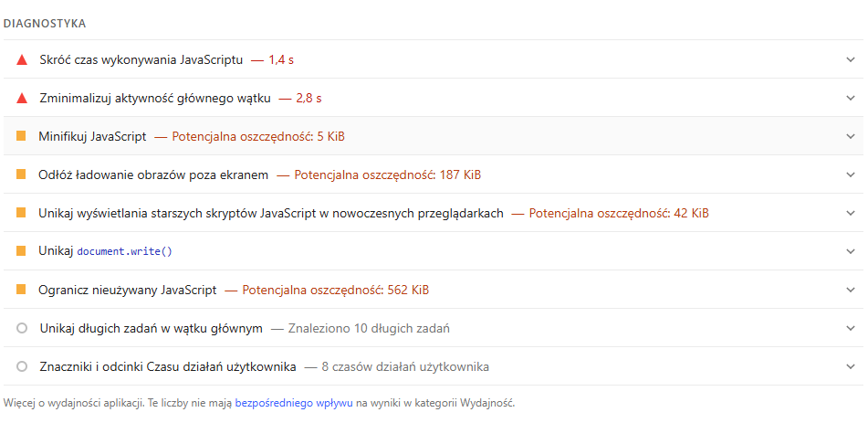This screenshot has width=868, height=423.
Task: Click gray circle beside 'Znaczniki i odcinki Czasu'
Action: (x=22, y=367)
